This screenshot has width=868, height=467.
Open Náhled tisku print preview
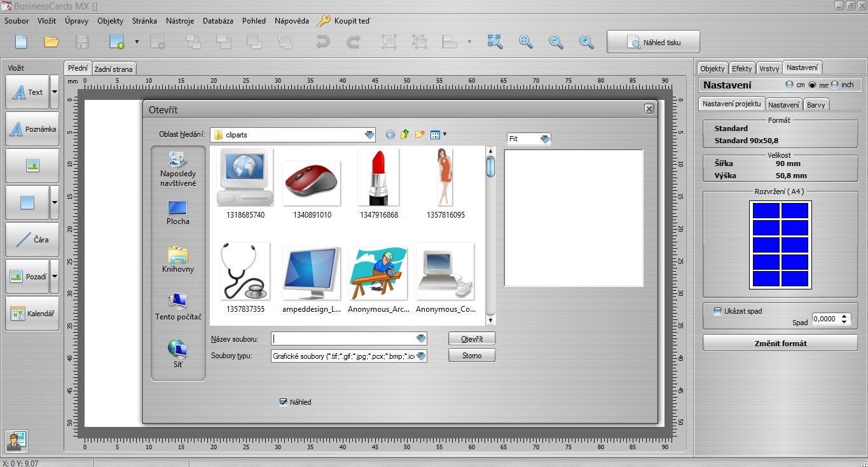pyautogui.click(x=653, y=43)
